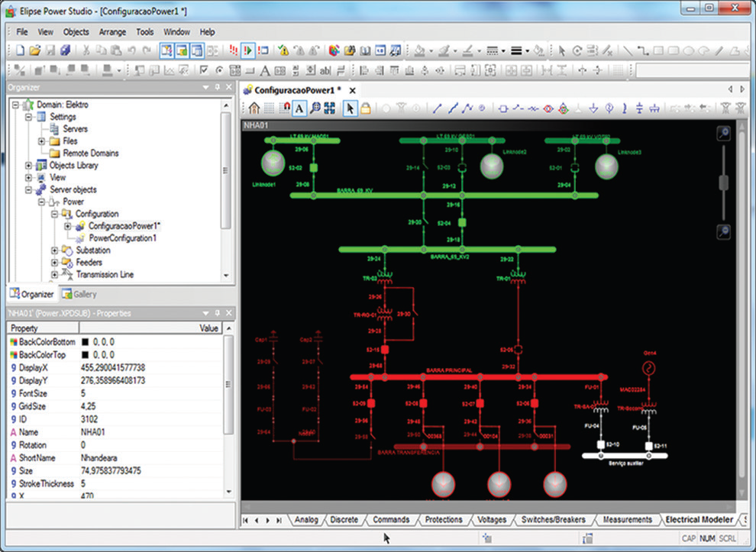This screenshot has height=552, width=756.
Task: Toggle the selection arrow in modeler toolbar
Action: click(x=350, y=108)
